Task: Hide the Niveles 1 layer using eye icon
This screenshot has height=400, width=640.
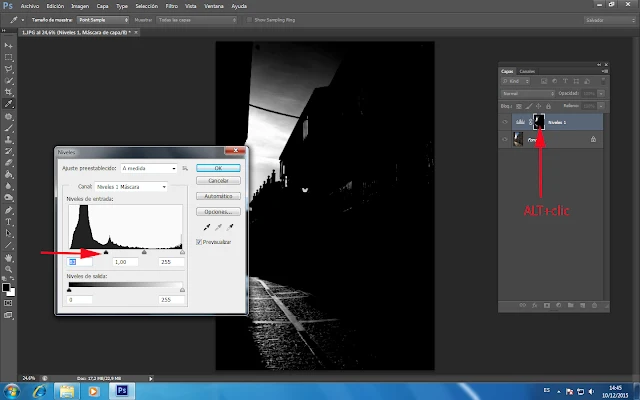Action: coord(506,121)
